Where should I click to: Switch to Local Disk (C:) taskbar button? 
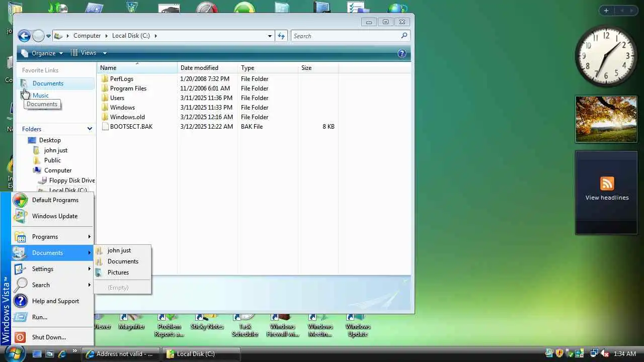click(201, 354)
